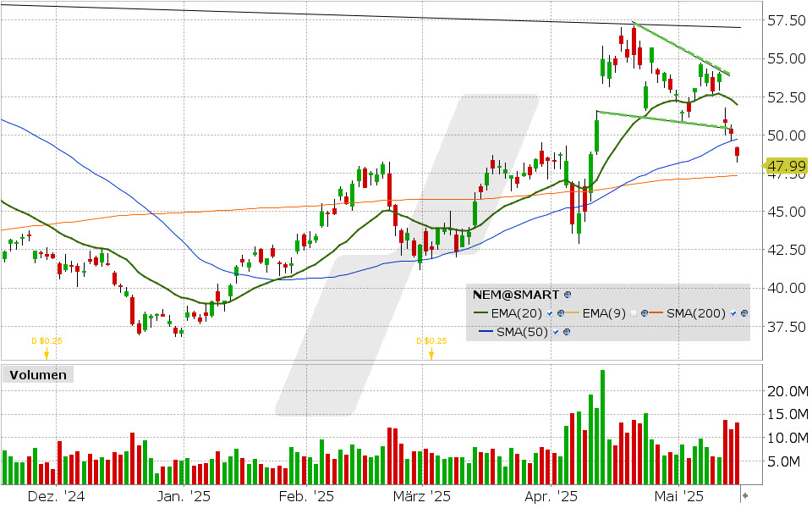
Task: Click the December dividend arrow marker
Action: point(47,354)
